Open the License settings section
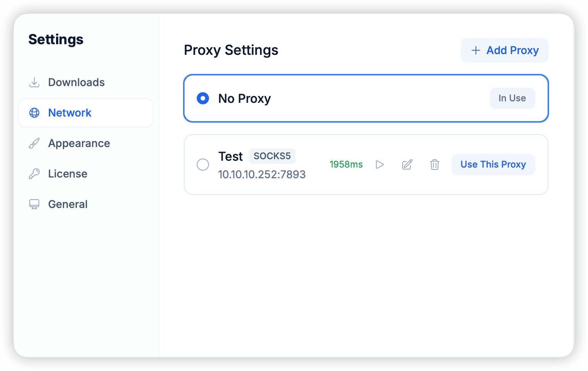 click(x=67, y=174)
